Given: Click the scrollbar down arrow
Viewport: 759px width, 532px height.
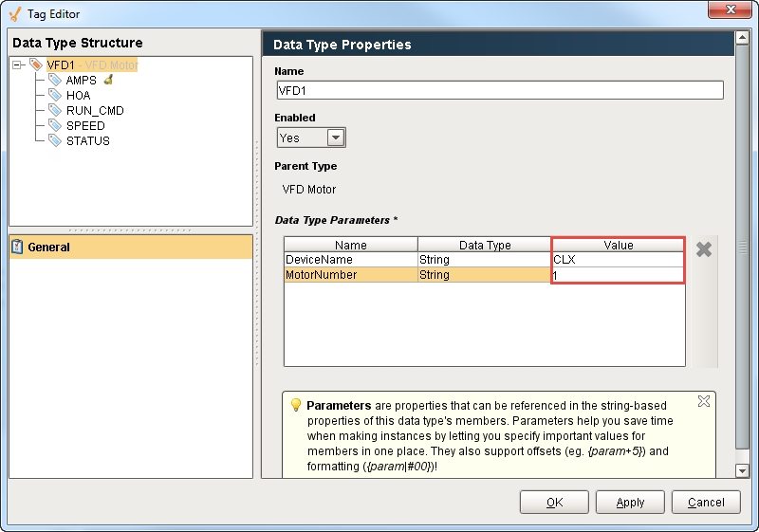Looking at the screenshot, I should pos(742,470).
